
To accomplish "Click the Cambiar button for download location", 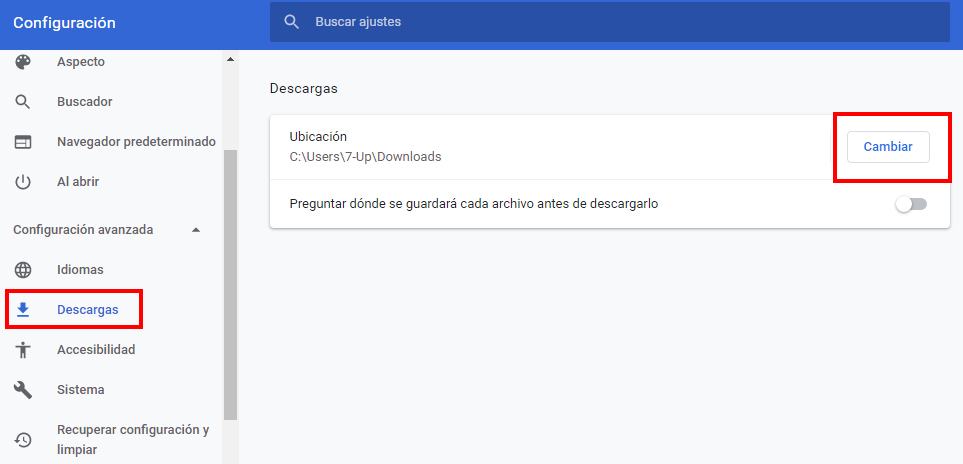I will pyautogui.click(x=888, y=147).
